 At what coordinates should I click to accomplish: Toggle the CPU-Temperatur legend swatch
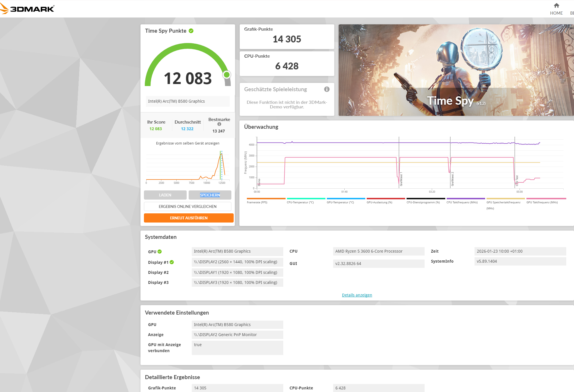(306, 198)
